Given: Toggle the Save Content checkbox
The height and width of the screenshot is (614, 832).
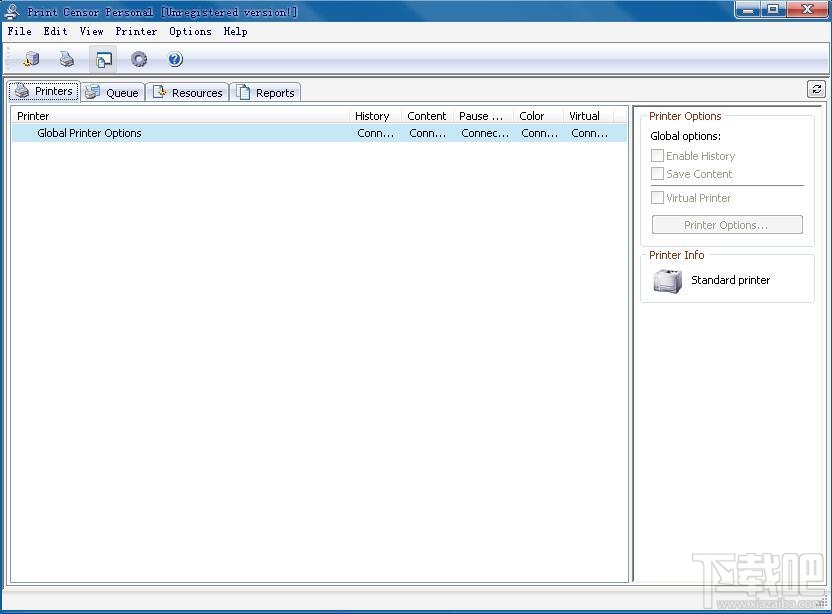Looking at the screenshot, I should (x=657, y=174).
